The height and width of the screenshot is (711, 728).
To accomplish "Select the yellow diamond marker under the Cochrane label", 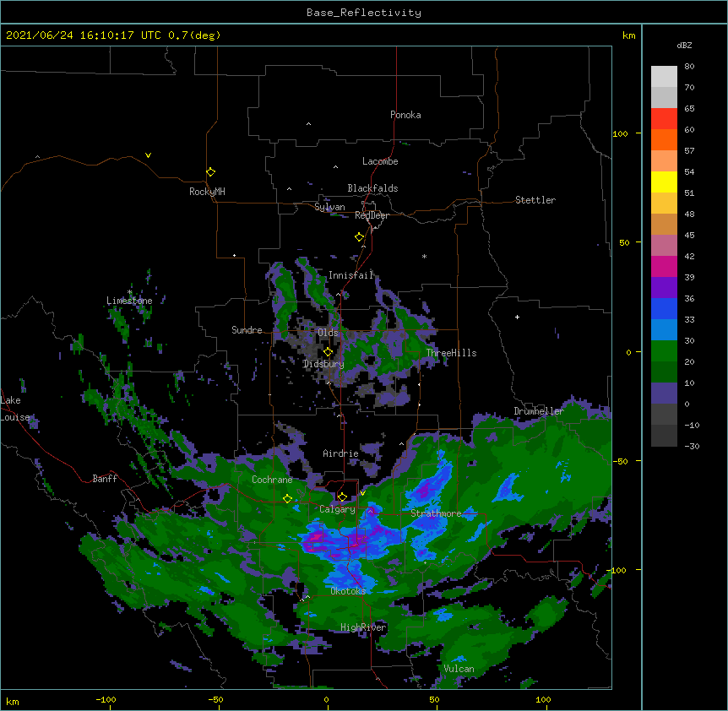I will coord(288,499).
